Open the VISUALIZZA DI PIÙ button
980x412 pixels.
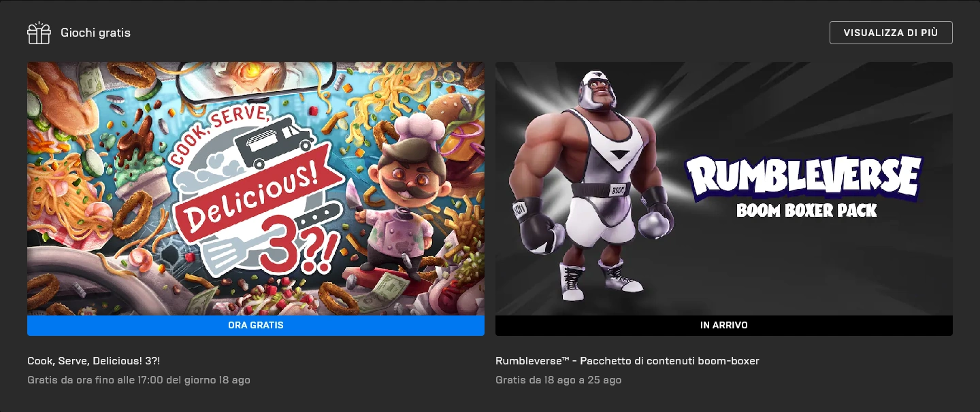(x=891, y=33)
